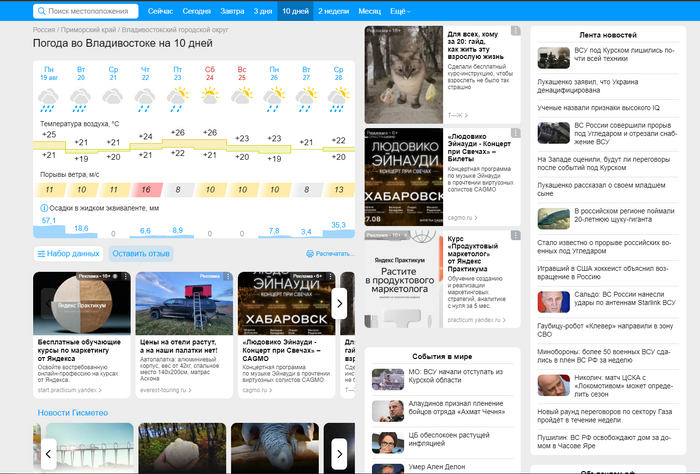Screen dimensions: 700x474
Task: Open the parrot news thumbnail
Action: point(275,448)
